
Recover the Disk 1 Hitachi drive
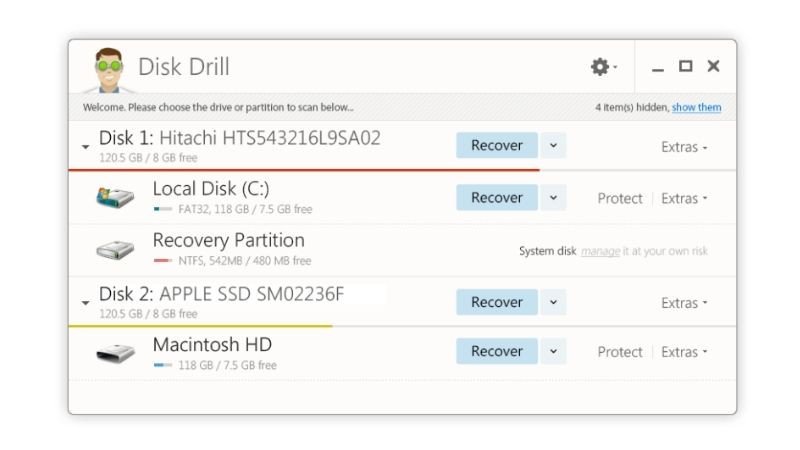(x=497, y=145)
